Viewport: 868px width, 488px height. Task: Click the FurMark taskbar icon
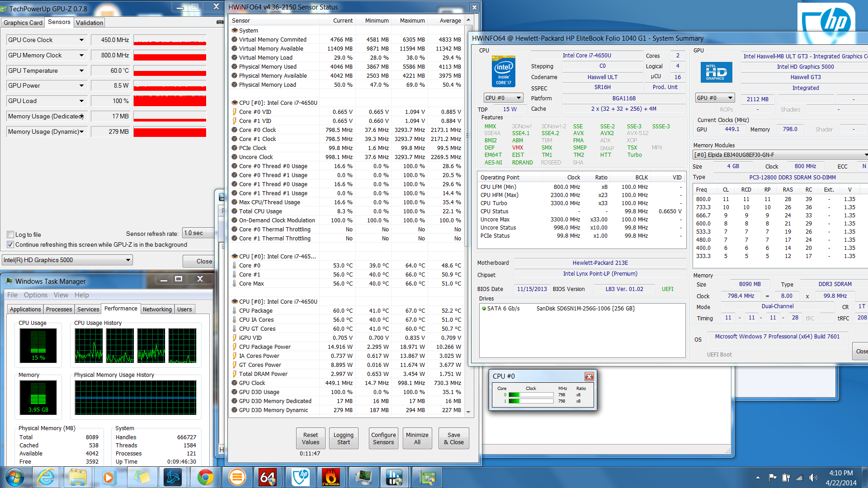pos(330,477)
